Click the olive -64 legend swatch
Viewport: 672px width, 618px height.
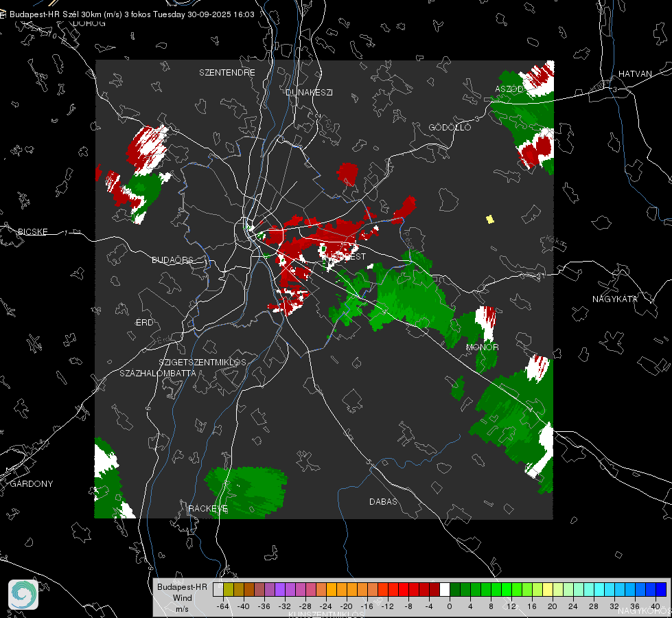[x=229, y=590]
